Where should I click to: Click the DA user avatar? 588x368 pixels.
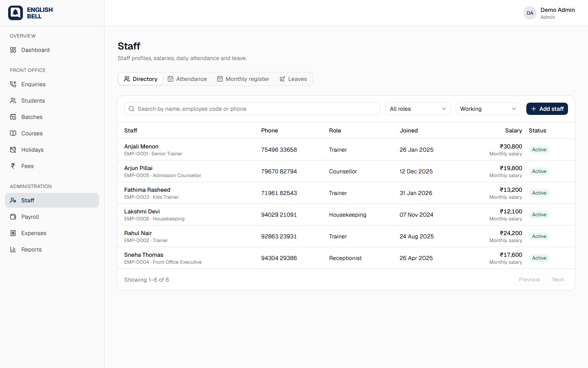tap(530, 13)
